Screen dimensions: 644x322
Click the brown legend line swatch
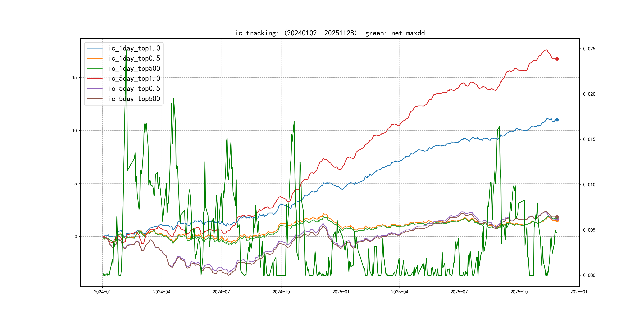tap(95, 99)
